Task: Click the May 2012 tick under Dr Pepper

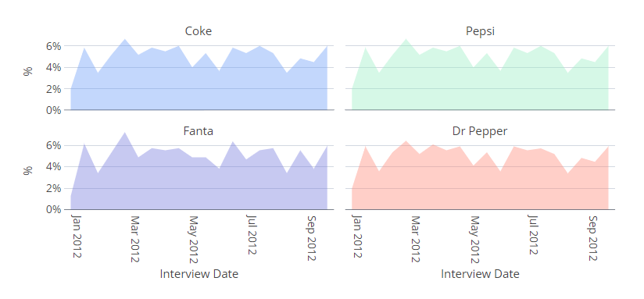Action: [475, 240]
